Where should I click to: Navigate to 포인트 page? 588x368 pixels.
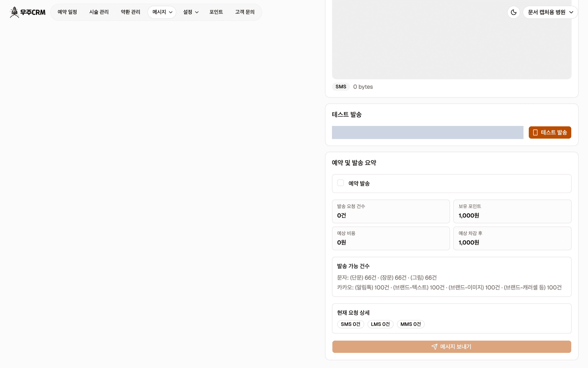[x=216, y=12]
